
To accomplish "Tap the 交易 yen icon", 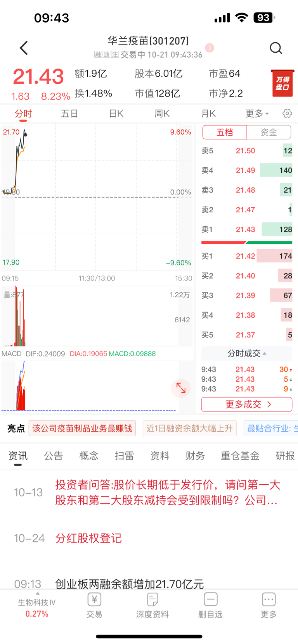I will click(x=94, y=599).
